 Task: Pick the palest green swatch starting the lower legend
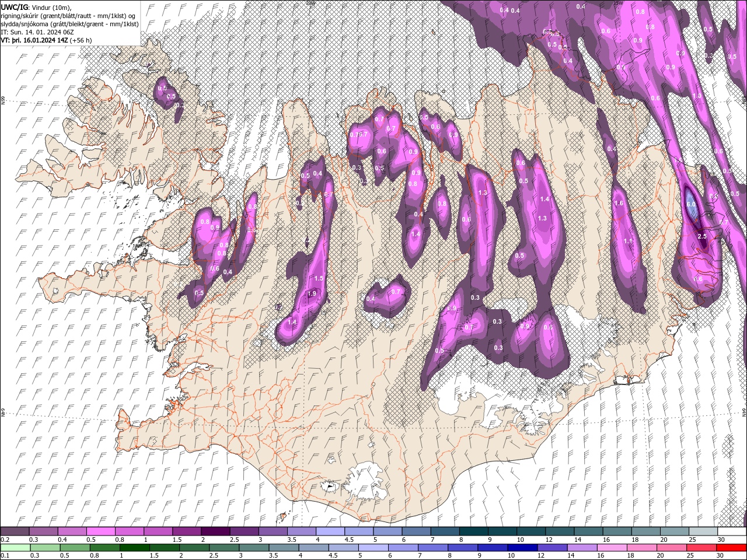click(15, 548)
